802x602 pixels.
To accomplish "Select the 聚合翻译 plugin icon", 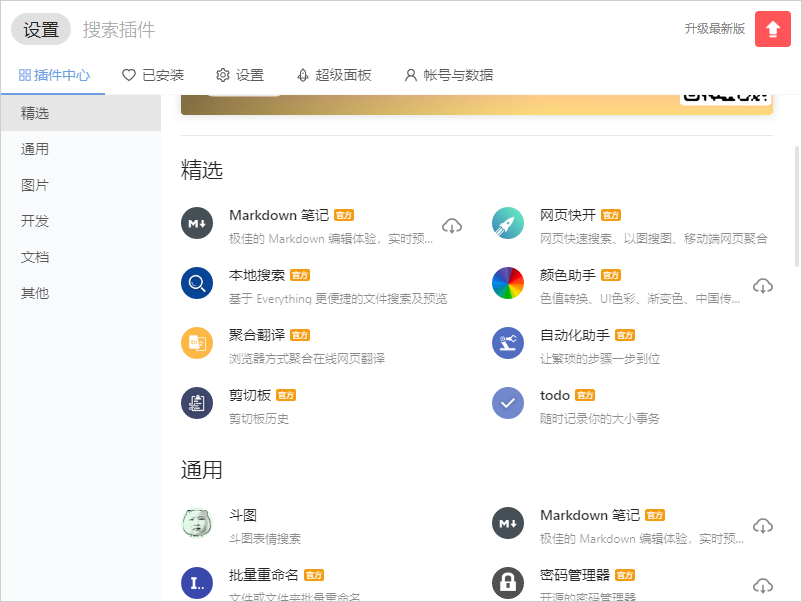I will [x=197, y=343].
